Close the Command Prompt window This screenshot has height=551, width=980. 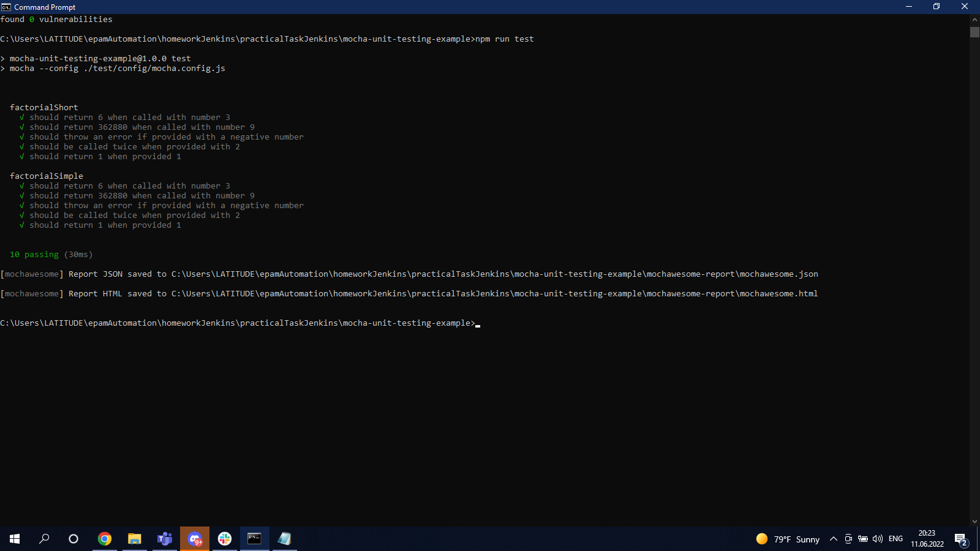click(965, 7)
